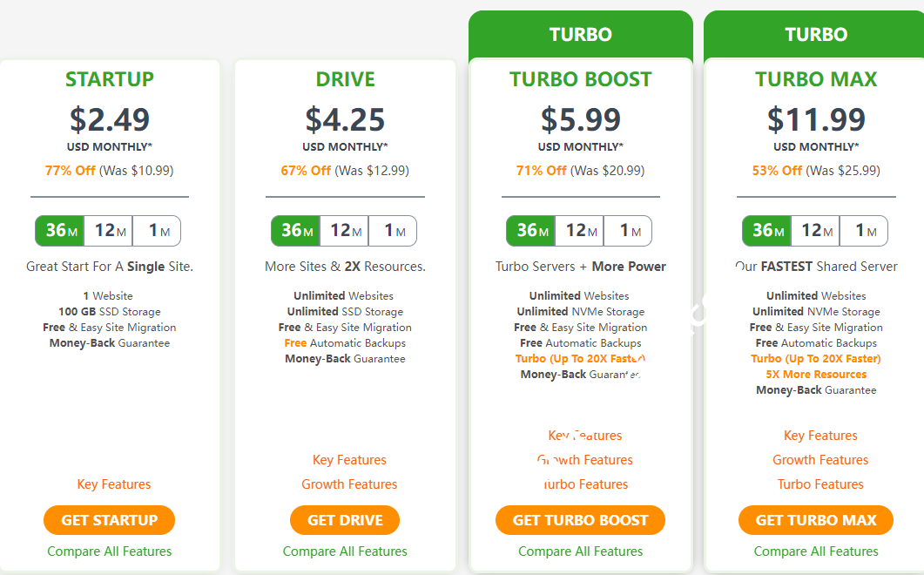
Task: Click the Turbo Boost plan heading
Action: point(581,79)
